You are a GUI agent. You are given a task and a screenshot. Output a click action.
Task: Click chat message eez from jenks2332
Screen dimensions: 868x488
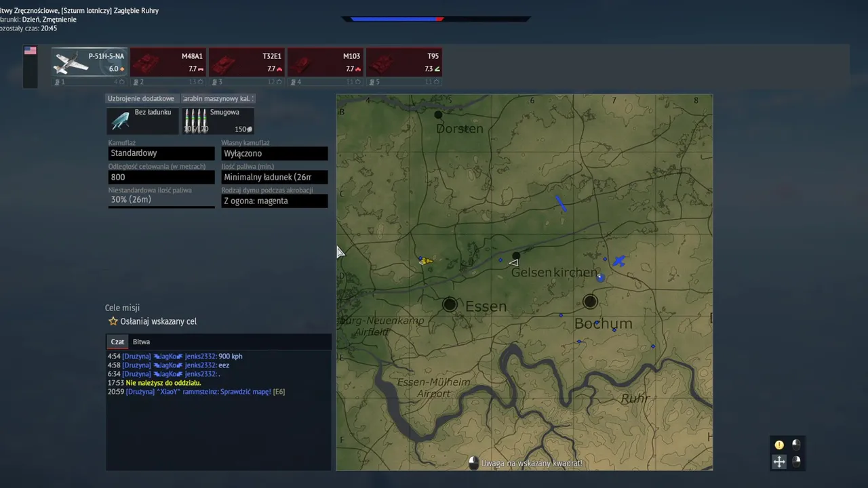tap(168, 365)
